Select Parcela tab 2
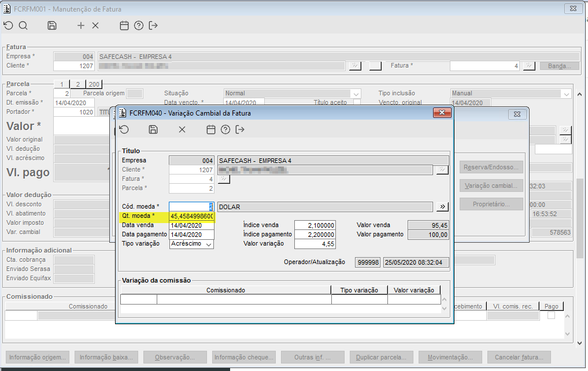The width and height of the screenshot is (588, 371). [x=77, y=84]
